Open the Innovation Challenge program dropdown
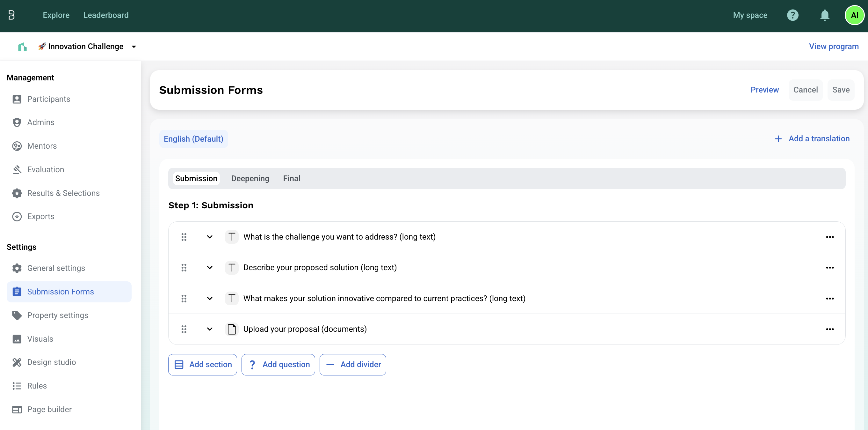Viewport: 868px width, 430px height. (x=134, y=47)
